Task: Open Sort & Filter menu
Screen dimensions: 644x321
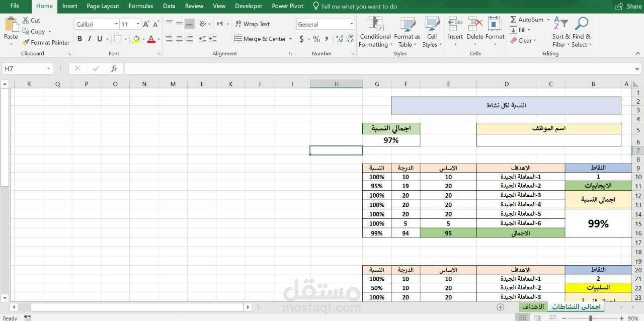Action: [x=560, y=32]
